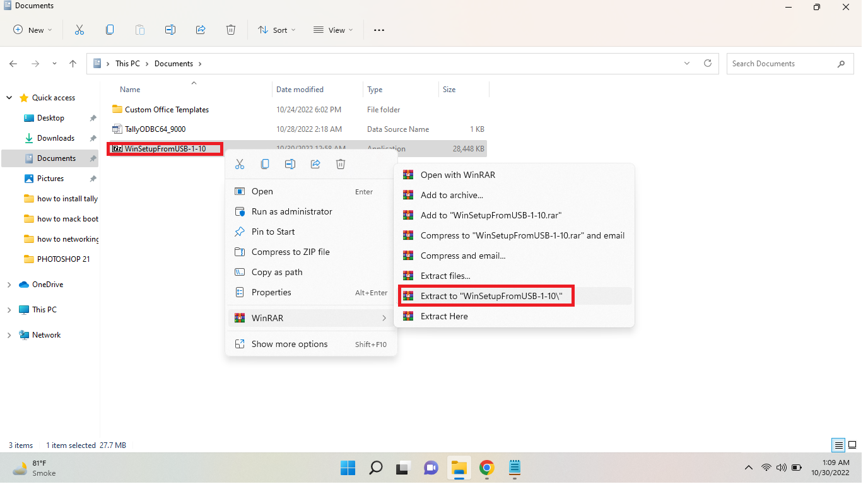This screenshot has height=489, width=868.
Task: Launch Google Chrome from the taskbar
Action: (486, 468)
